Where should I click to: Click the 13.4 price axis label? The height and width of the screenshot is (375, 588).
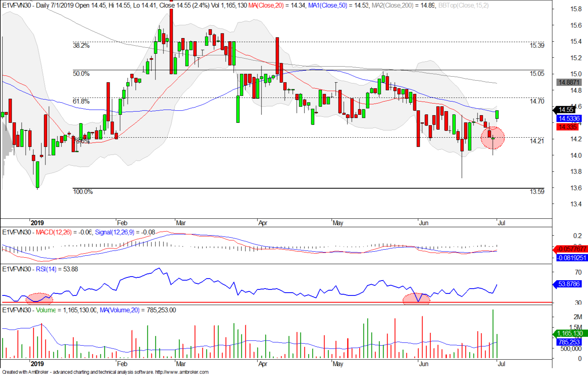click(576, 204)
